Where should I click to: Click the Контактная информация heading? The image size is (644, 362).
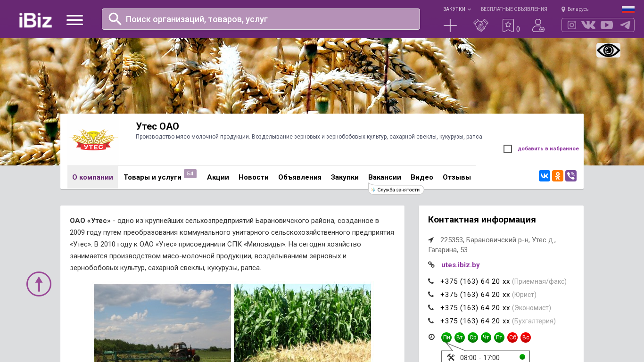tap(482, 220)
